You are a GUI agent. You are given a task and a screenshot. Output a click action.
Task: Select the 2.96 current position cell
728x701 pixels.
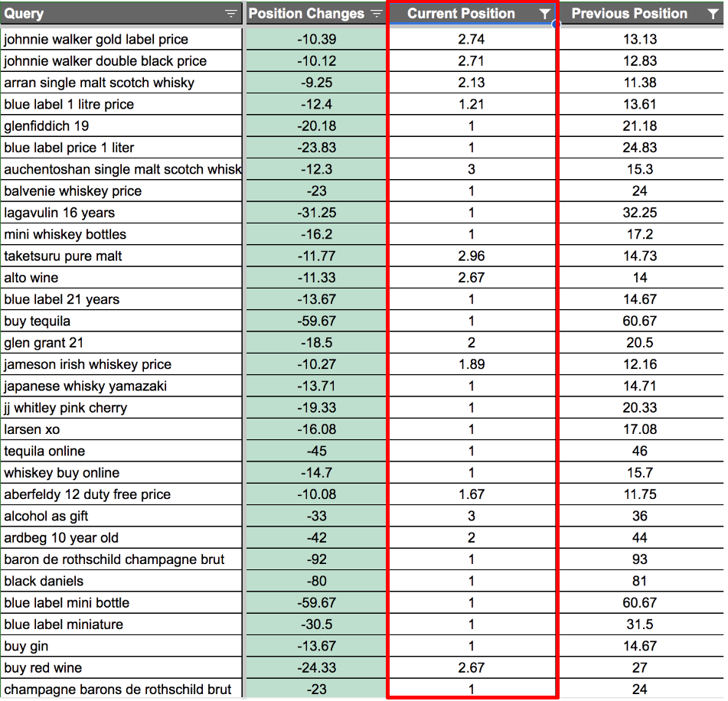[x=472, y=256]
